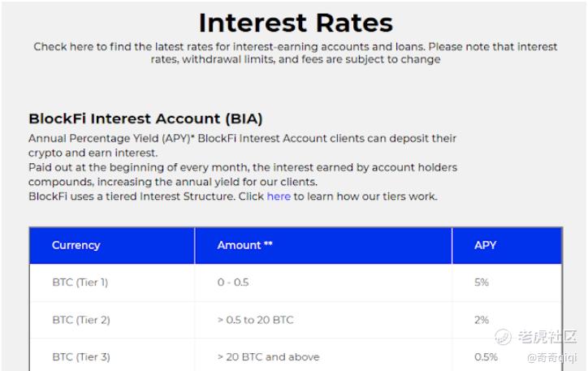
Task: Click the Amount ** column header
Action: 244,245
